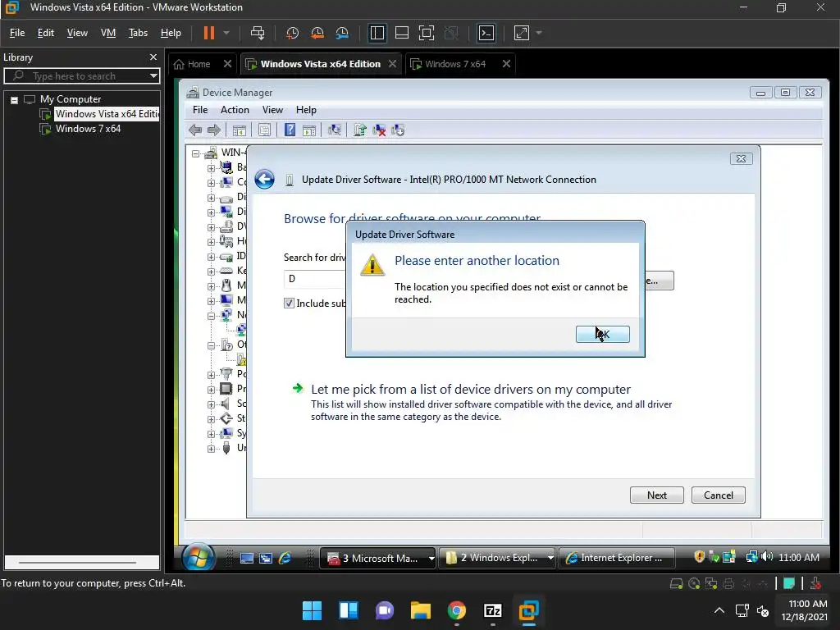Toggle the library sidebar view icon
Screen dimensions: 840x630
tap(377, 33)
